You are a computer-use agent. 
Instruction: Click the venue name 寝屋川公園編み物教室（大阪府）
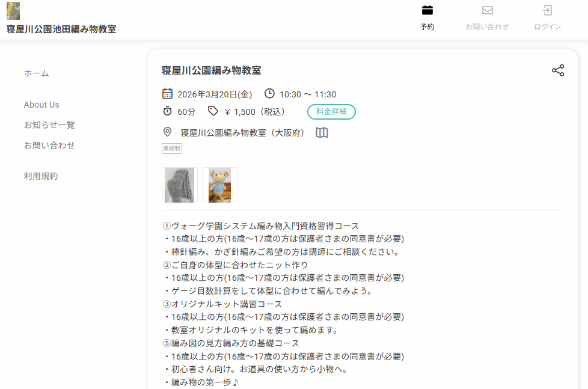(x=242, y=132)
